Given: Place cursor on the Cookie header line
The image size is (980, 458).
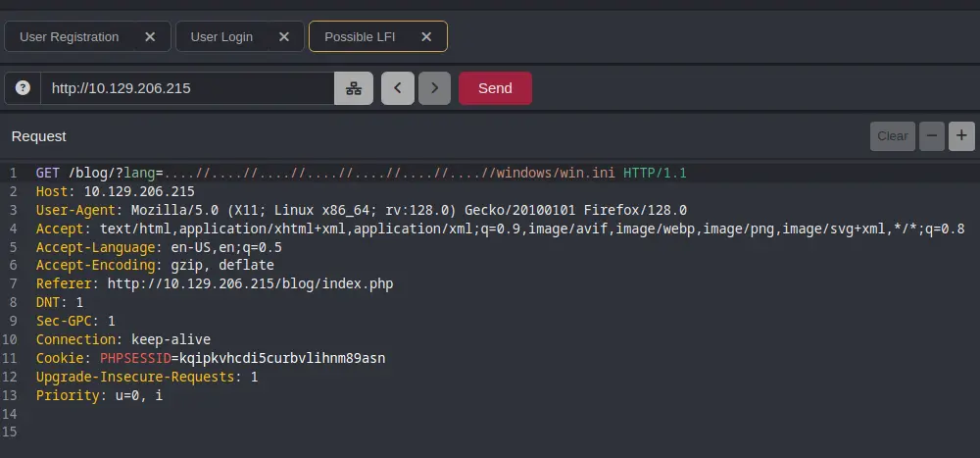Looking at the screenshot, I should click(211, 359).
